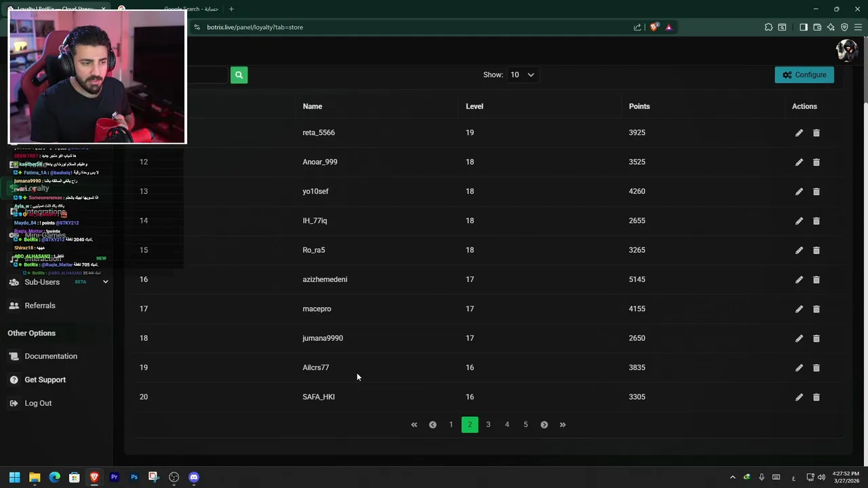Open OBS Studio from the taskbar
The height and width of the screenshot is (488, 868).
pos(174,477)
